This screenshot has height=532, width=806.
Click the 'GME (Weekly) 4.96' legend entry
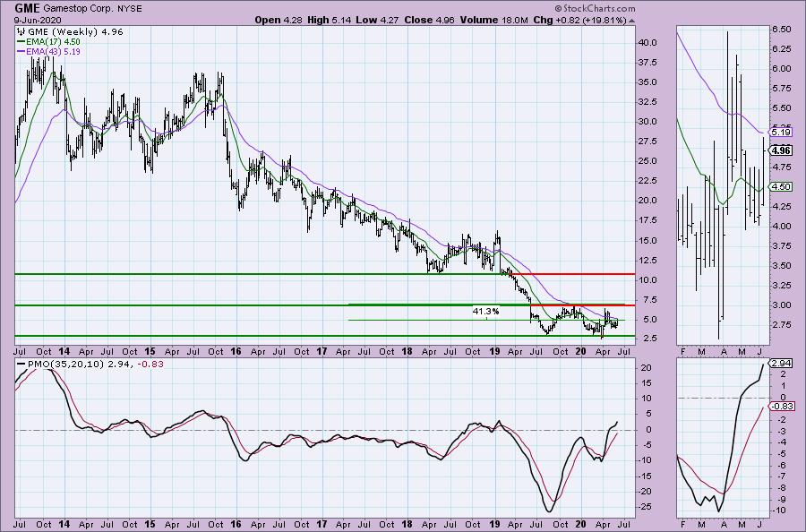75,32
